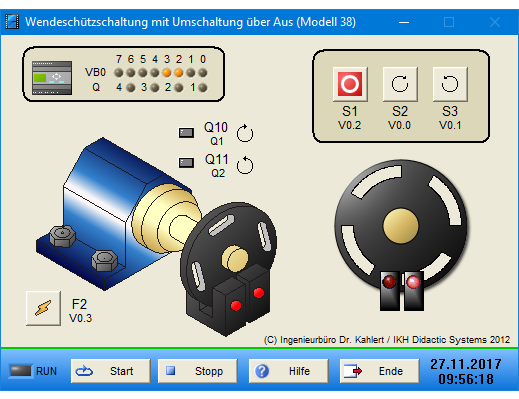This screenshot has width=519, height=399.
Task: Click the PLC controller module image
Action: click(52, 78)
